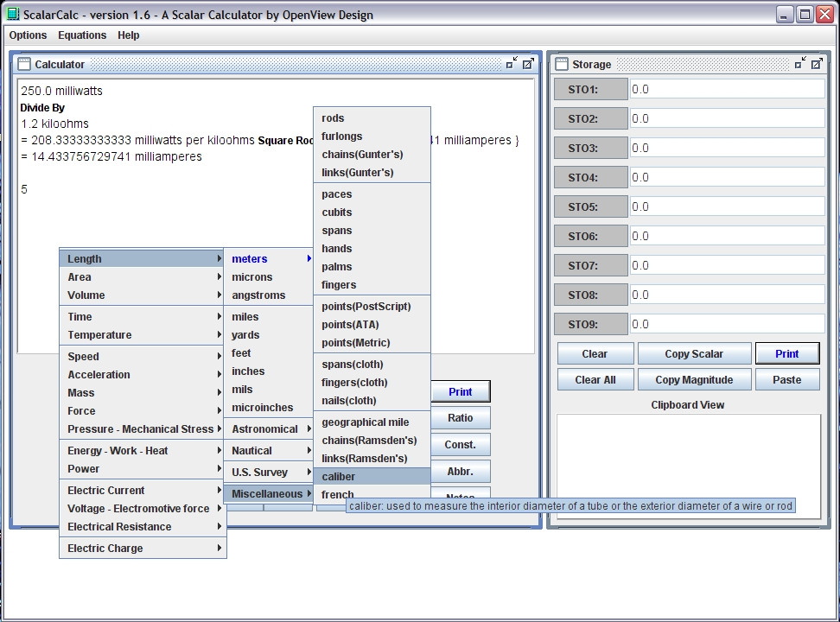The image size is (840, 622).
Task: Choose links(Ramsden's) unit
Action: pos(372,458)
